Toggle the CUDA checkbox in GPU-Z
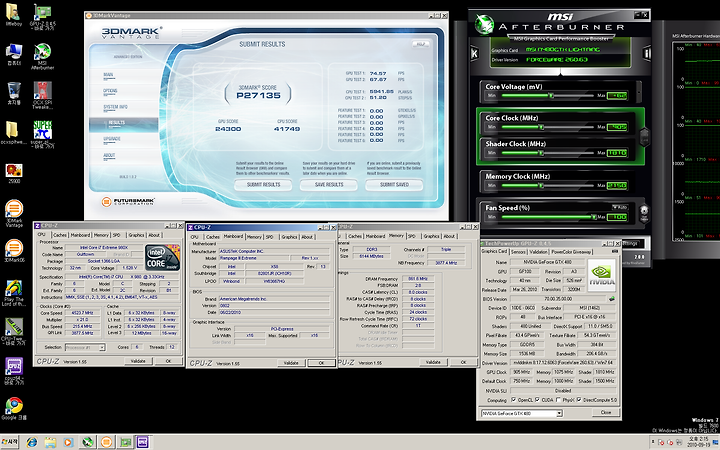The height and width of the screenshot is (450, 720). pos(537,399)
